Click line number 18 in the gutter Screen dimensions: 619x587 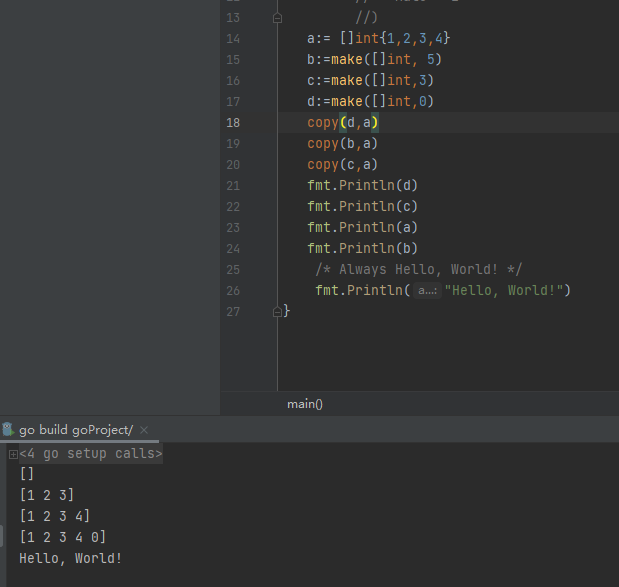(233, 123)
